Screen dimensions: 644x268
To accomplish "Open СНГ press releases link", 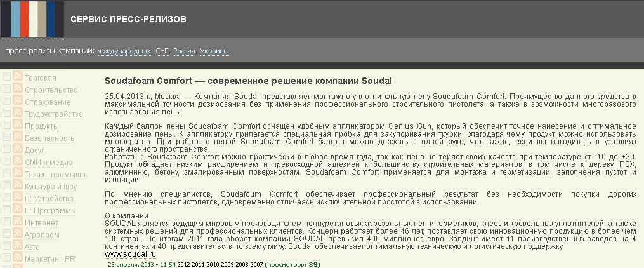I will click(162, 51).
